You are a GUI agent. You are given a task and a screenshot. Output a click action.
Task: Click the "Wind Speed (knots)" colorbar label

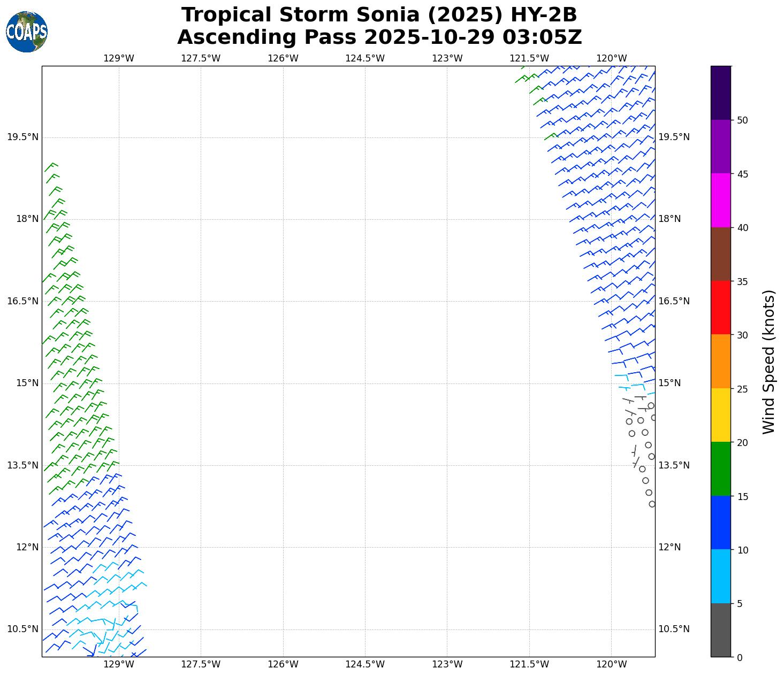[x=768, y=362]
